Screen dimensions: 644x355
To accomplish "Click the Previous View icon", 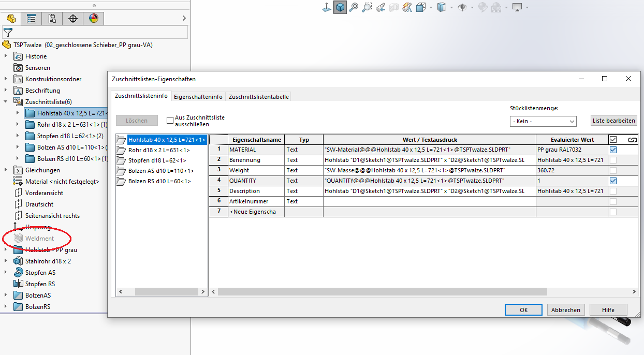I will 380,7.
